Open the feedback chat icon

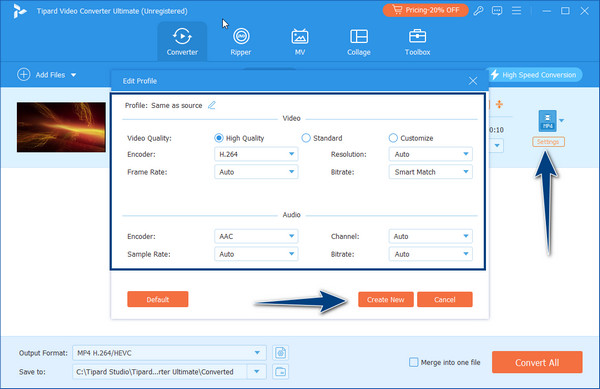point(497,11)
